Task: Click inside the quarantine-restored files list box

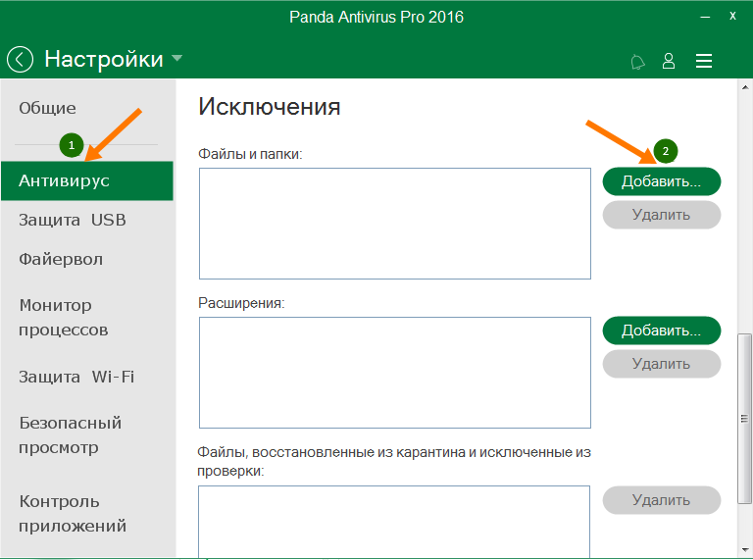Action: coord(394,522)
